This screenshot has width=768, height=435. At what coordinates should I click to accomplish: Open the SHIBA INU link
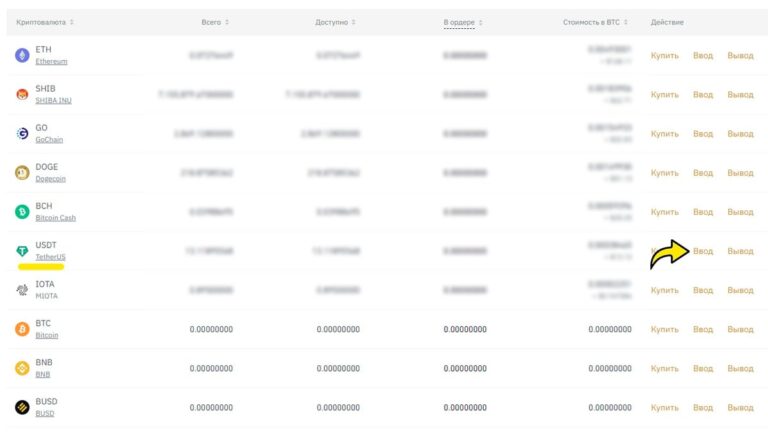[x=53, y=100]
